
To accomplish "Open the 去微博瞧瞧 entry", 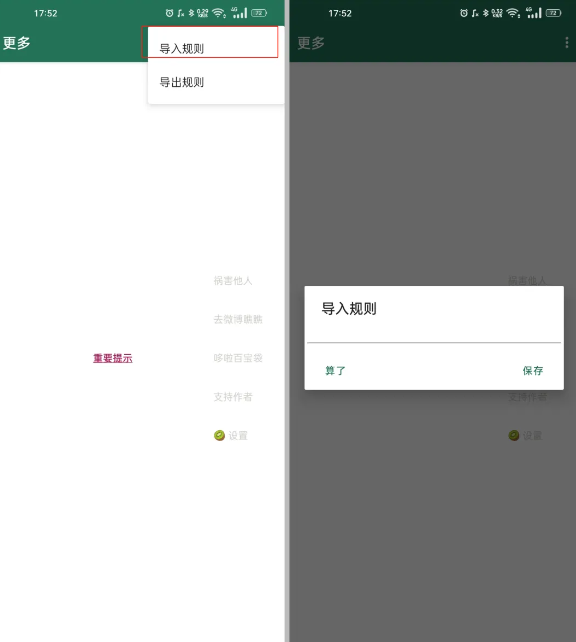I will (x=238, y=319).
